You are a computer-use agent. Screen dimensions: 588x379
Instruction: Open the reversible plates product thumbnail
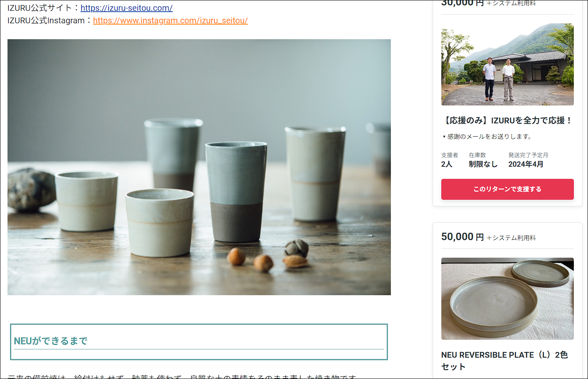[508, 299]
